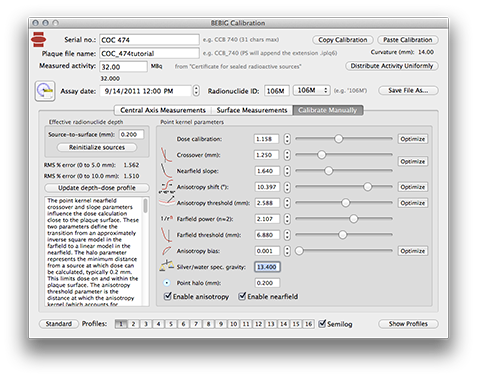Click the Distribute Activity Uniformly button
This screenshot has width=477, height=378.
click(392, 66)
